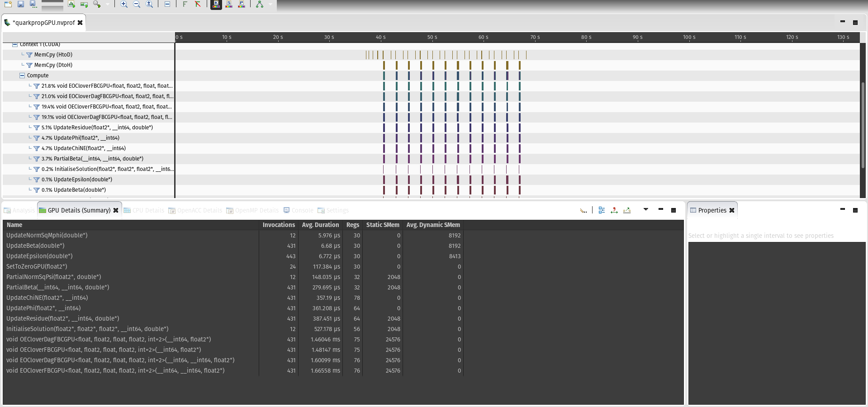Toggle the P timeline coloring button

242,4
